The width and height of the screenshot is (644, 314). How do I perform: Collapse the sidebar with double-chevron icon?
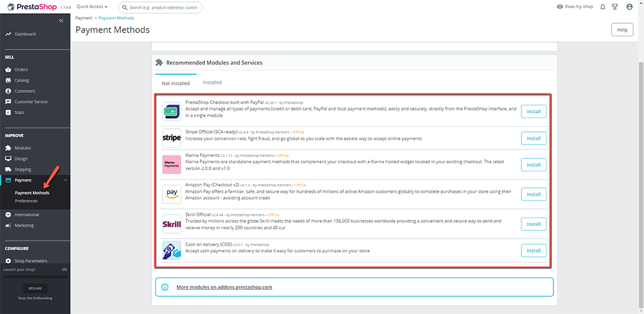pos(61,21)
